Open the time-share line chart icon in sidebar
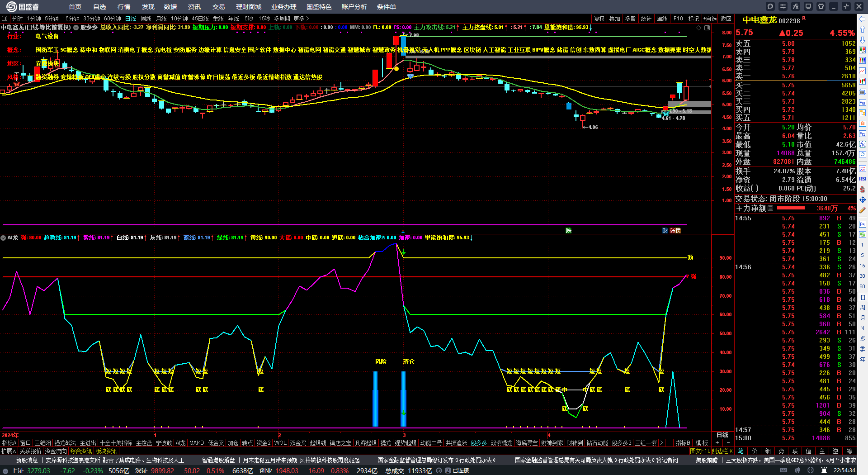 [863, 71]
